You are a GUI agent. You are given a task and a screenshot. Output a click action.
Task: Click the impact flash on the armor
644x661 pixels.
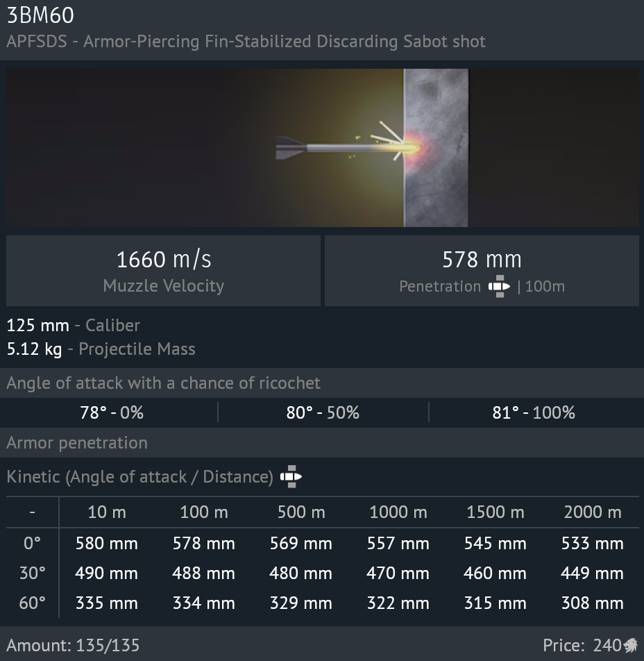click(414, 148)
